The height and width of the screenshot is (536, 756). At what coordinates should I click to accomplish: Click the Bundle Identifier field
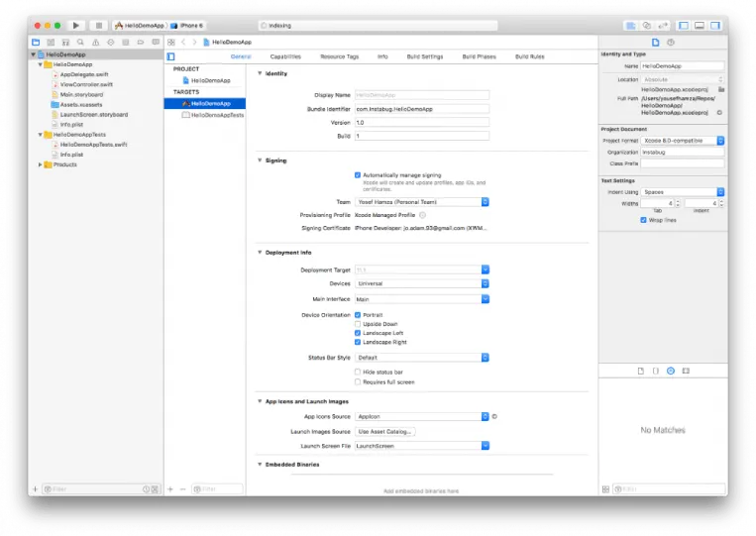pos(422,109)
